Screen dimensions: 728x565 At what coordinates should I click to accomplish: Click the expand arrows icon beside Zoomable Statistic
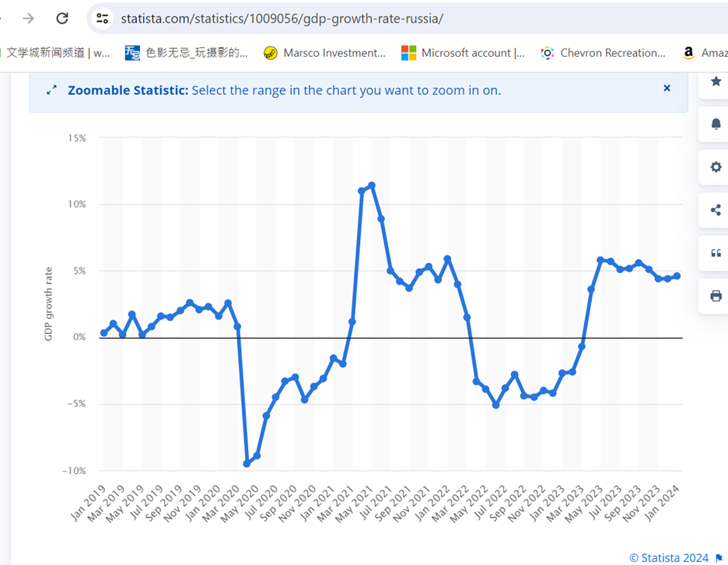tap(51, 90)
